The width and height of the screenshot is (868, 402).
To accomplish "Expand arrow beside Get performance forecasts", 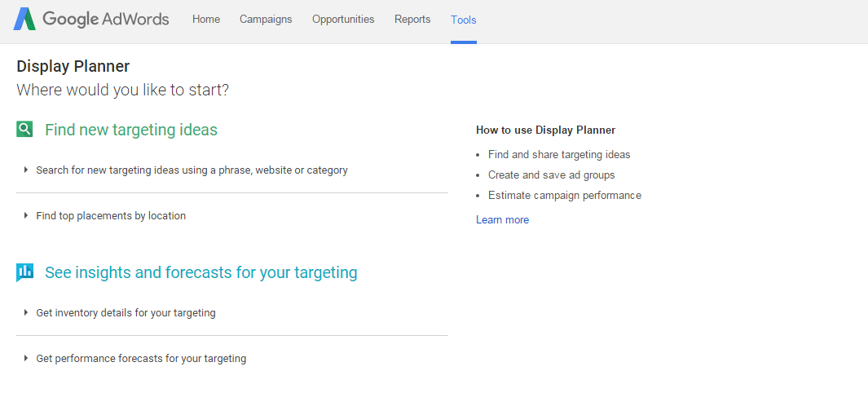I will (x=26, y=359).
